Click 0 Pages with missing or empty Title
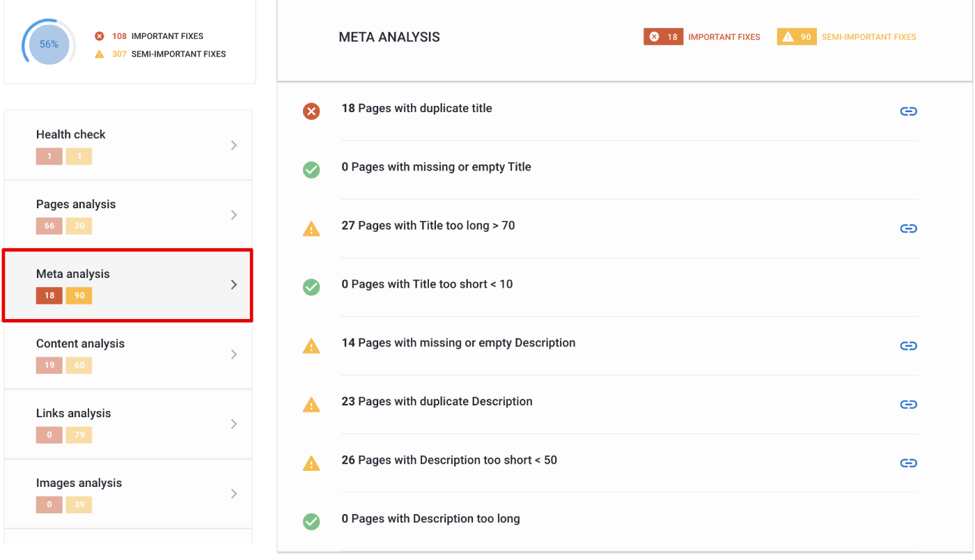 click(x=436, y=166)
